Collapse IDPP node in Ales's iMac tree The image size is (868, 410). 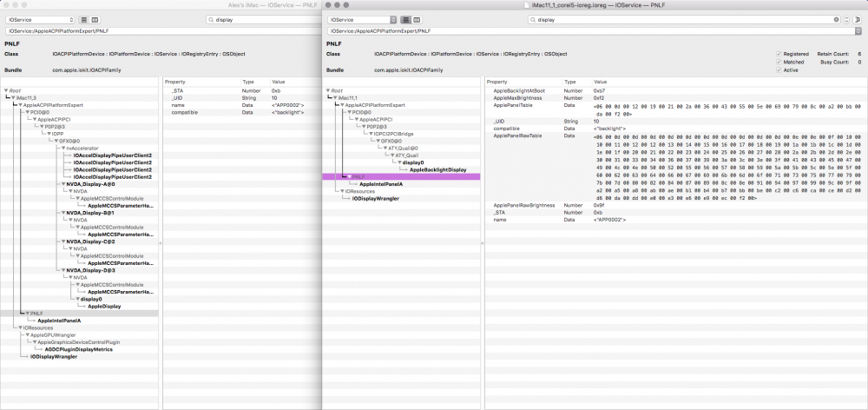coord(49,134)
